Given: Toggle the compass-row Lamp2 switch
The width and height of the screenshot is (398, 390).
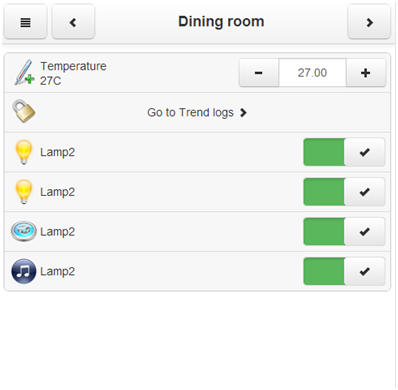Looking at the screenshot, I should click(x=344, y=231).
